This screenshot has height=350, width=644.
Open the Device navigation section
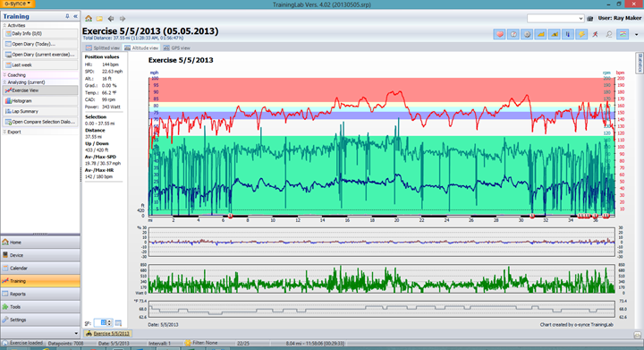[x=40, y=255]
